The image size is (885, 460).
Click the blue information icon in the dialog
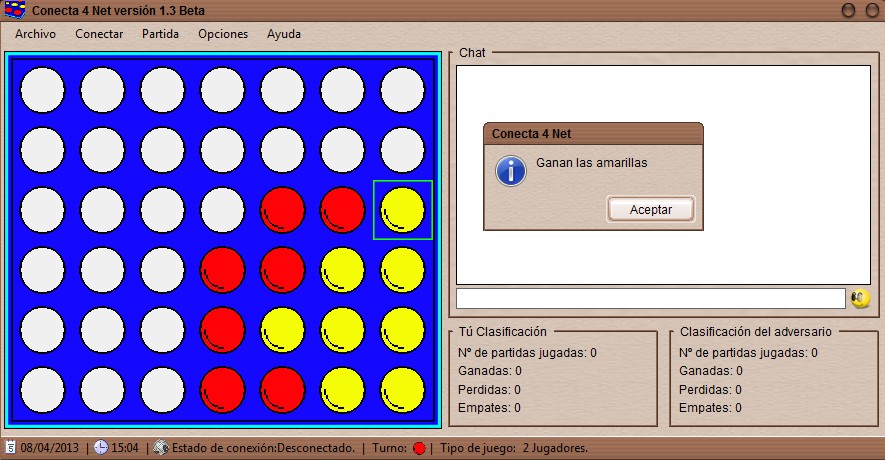511,171
